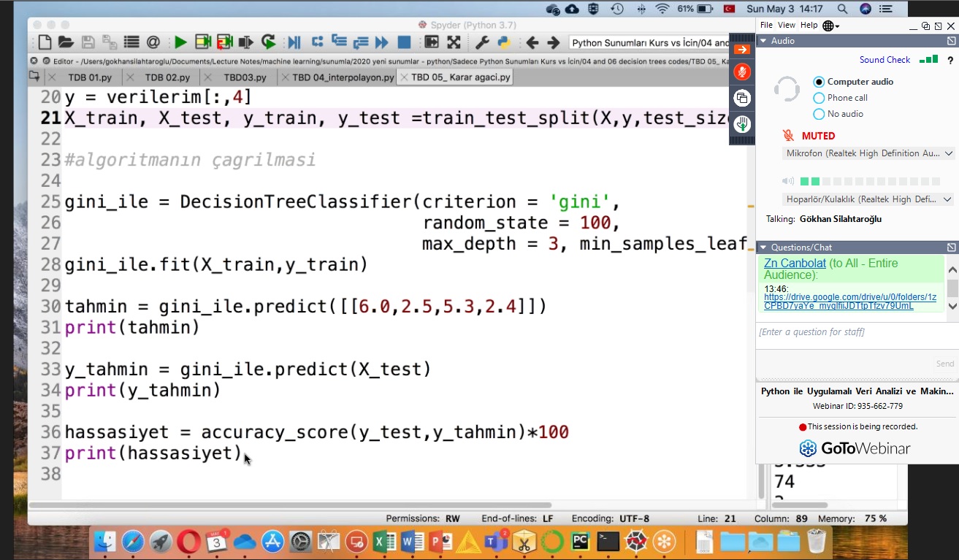Select the Phone call audio option
This screenshot has height=560, width=959.
click(x=819, y=98)
